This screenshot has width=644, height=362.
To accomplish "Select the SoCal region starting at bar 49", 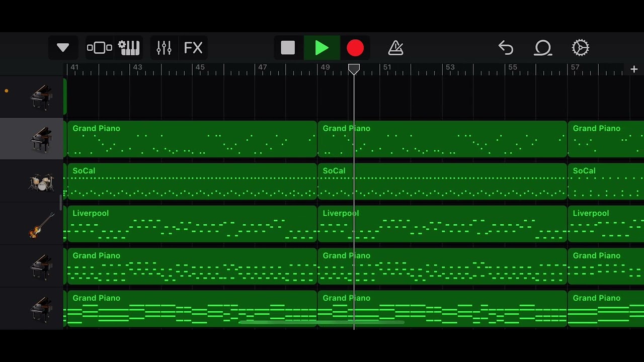I will [x=442, y=182].
